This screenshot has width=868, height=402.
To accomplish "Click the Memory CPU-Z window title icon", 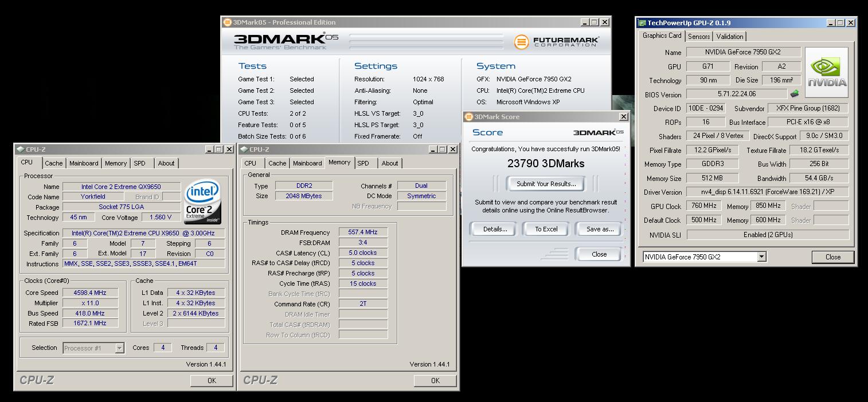I will [244, 149].
